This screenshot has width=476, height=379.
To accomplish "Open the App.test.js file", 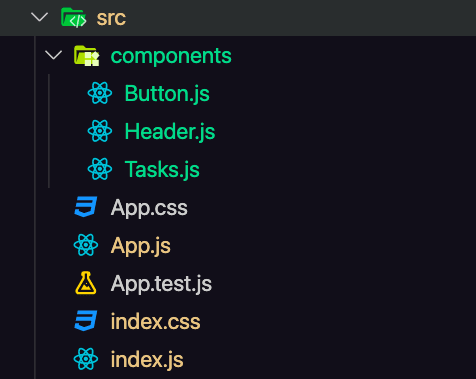I will [x=161, y=284].
